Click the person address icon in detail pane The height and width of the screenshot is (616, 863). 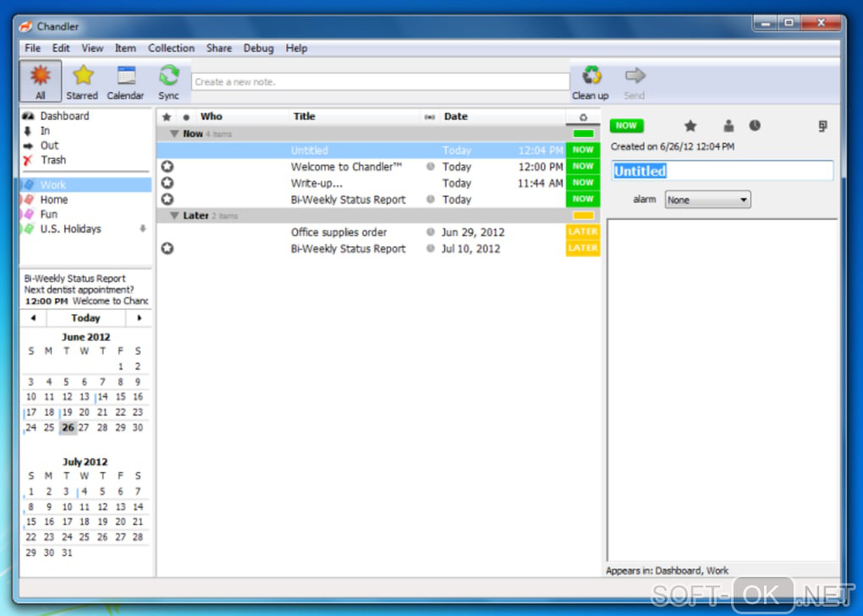tap(728, 126)
